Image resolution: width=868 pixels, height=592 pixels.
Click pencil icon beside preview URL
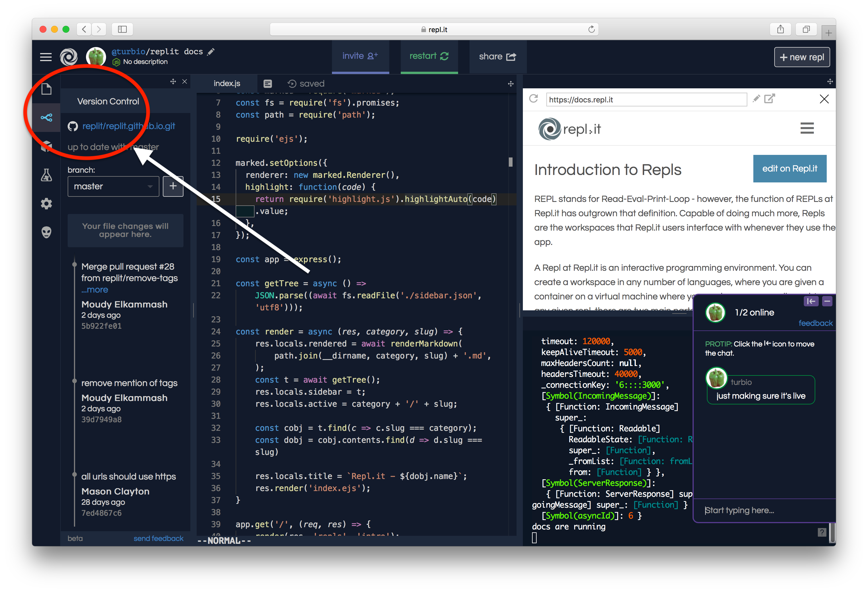756,99
